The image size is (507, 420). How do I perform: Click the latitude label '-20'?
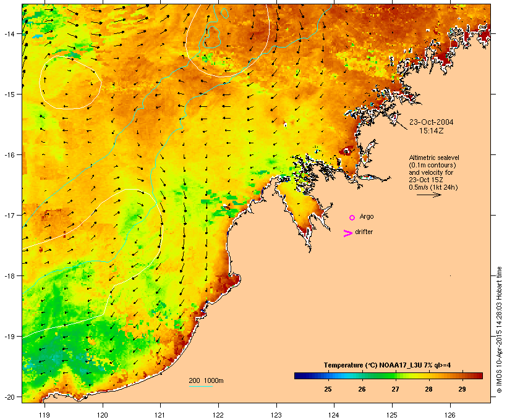pyautogui.click(x=9, y=397)
